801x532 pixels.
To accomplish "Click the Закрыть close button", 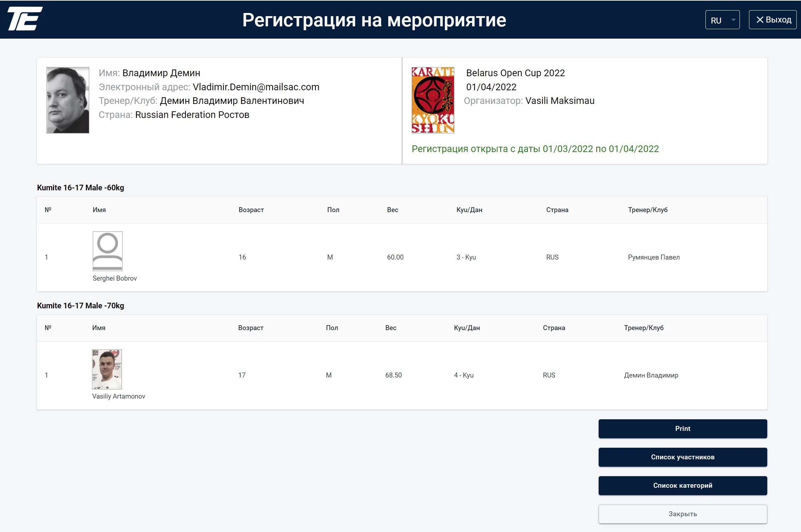I will click(683, 514).
